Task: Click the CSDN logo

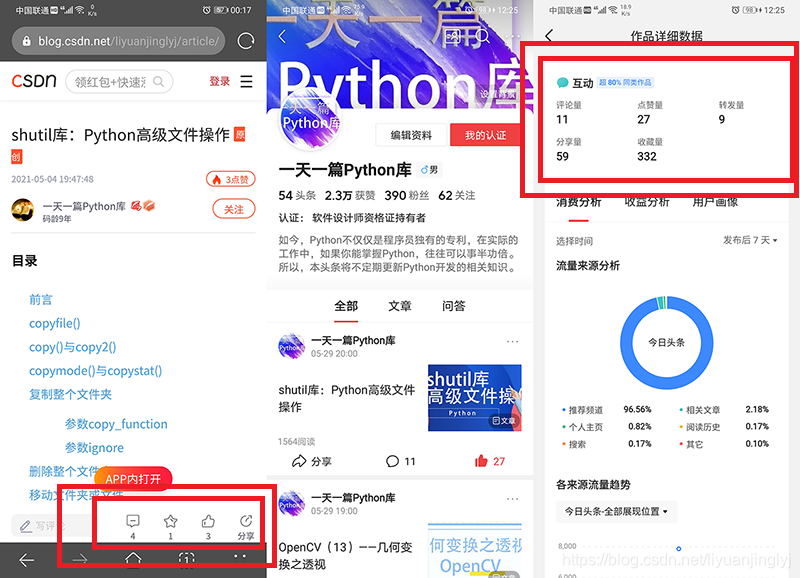Action: click(x=34, y=81)
